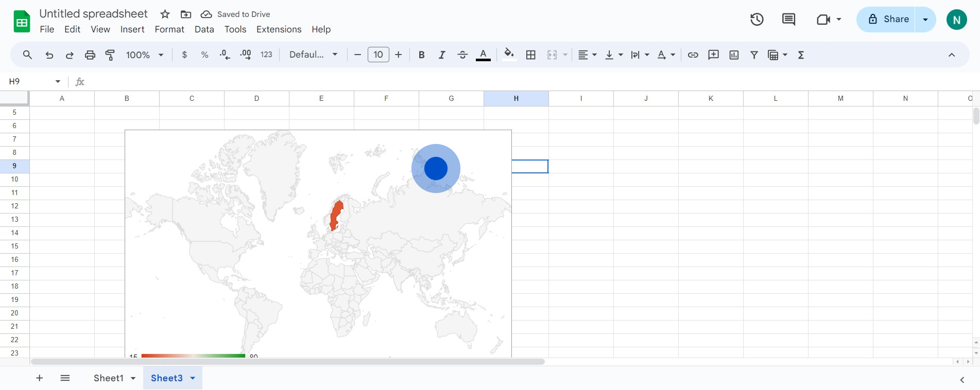The width and height of the screenshot is (980, 390).
Task: Format as currency with dollar icon
Action: [x=184, y=55]
